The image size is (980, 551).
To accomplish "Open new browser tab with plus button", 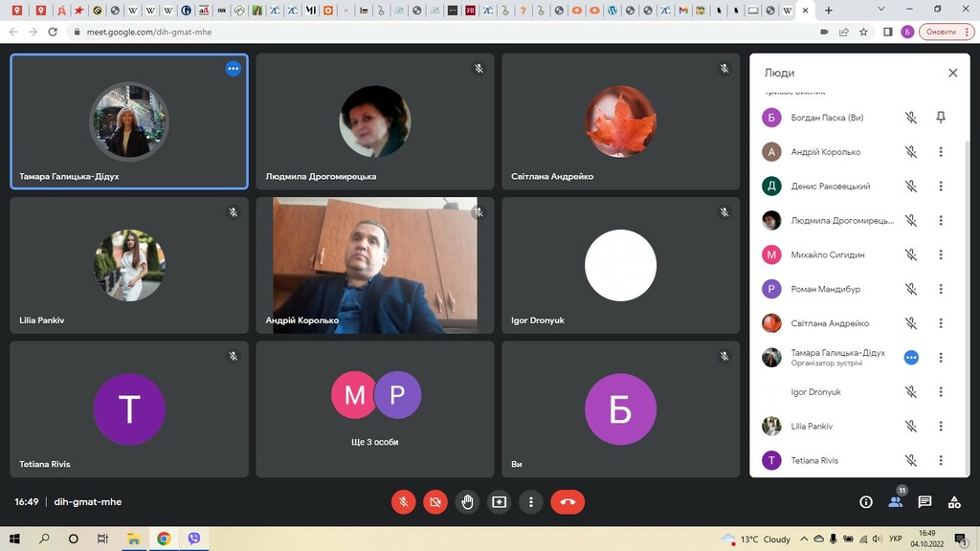I will (x=829, y=11).
